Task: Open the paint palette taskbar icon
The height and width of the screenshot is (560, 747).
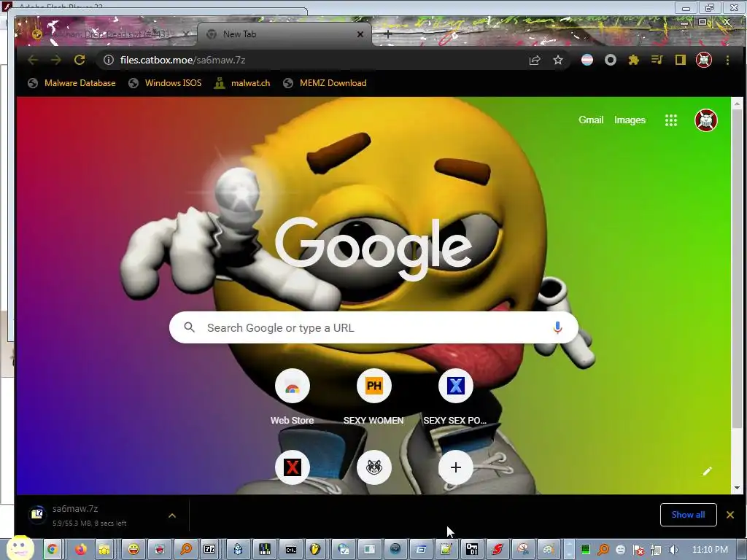Action: pyautogui.click(x=548, y=550)
